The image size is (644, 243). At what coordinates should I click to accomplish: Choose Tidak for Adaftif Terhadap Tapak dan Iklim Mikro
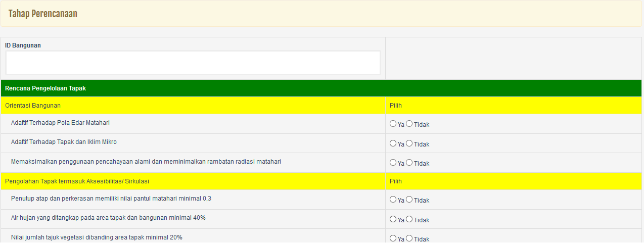click(x=409, y=143)
